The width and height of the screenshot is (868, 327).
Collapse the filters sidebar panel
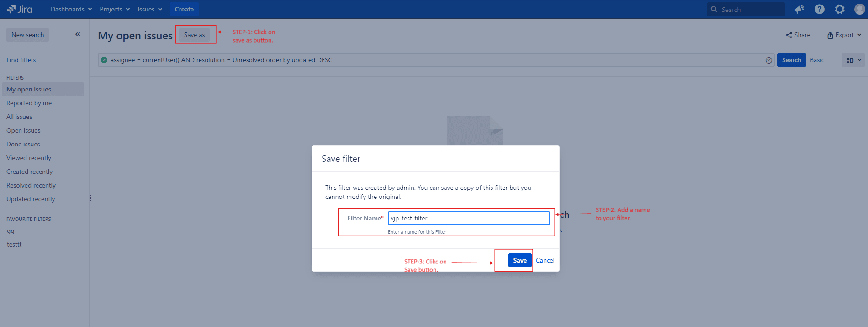click(78, 34)
